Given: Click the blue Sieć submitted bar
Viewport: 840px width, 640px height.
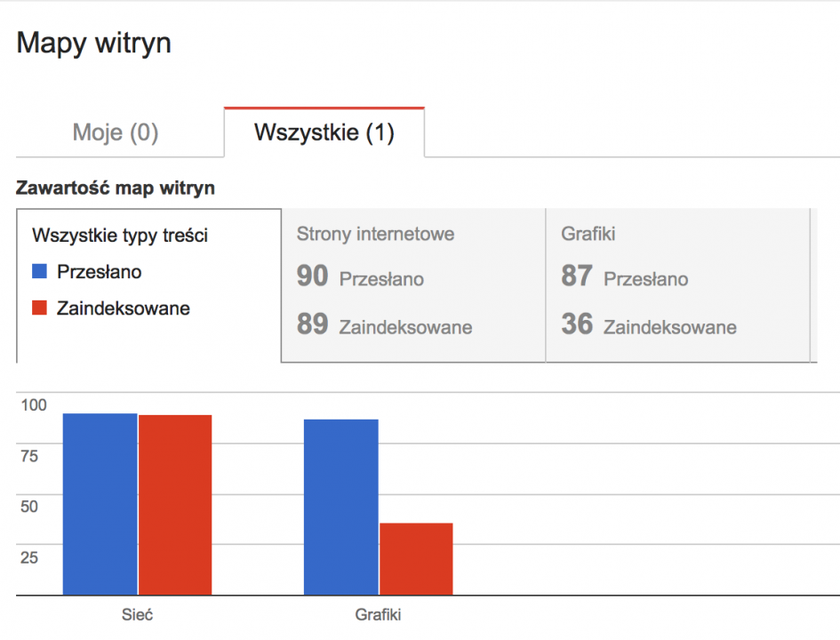Looking at the screenshot, I should [100, 504].
